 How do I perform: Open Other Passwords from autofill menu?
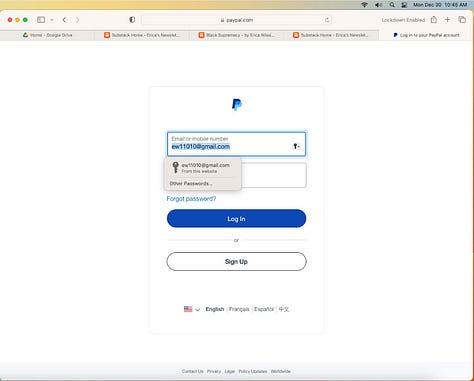191,183
